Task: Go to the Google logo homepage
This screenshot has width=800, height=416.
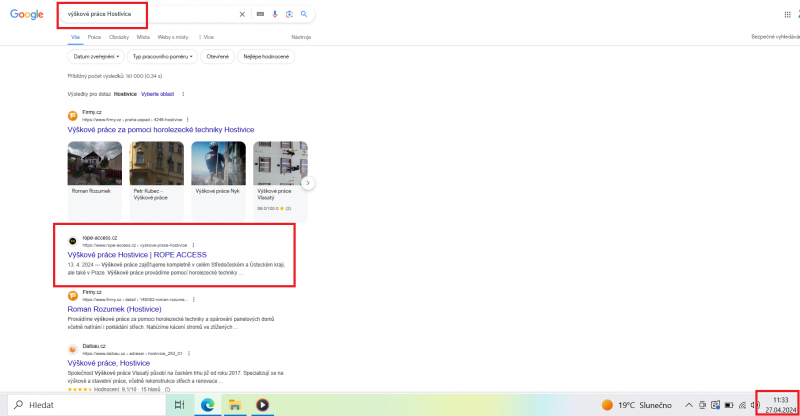Action: (27, 14)
